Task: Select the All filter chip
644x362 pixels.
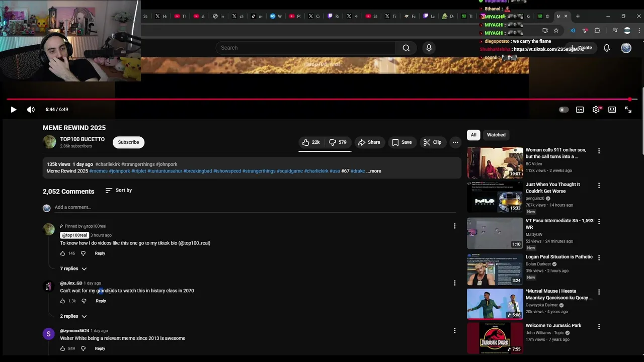Action: 473,135
